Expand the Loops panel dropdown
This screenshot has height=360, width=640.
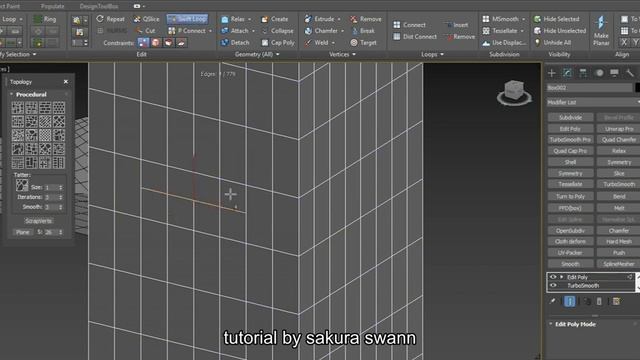coord(442,54)
